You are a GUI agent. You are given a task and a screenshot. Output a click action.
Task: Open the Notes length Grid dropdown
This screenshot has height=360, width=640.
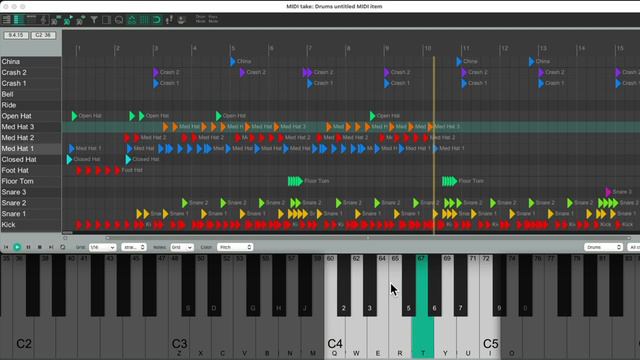coord(182,247)
